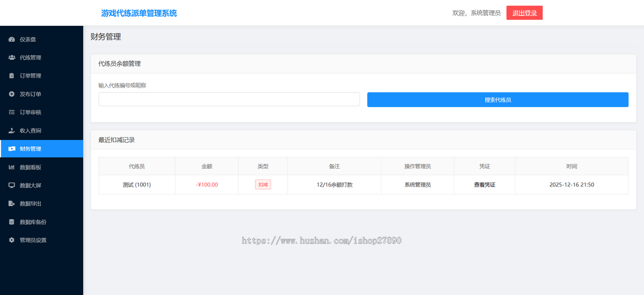Click the 类型 column header
The height and width of the screenshot is (295, 644).
pyautogui.click(x=263, y=167)
